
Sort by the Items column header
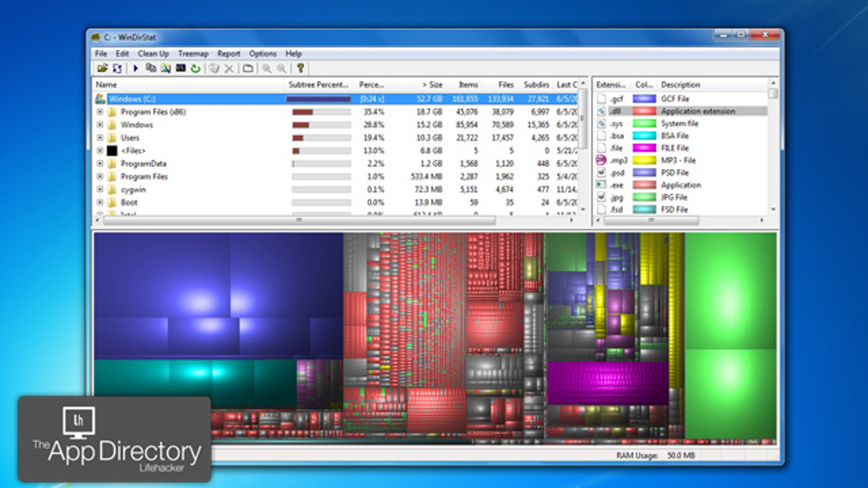[x=463, y=85]
